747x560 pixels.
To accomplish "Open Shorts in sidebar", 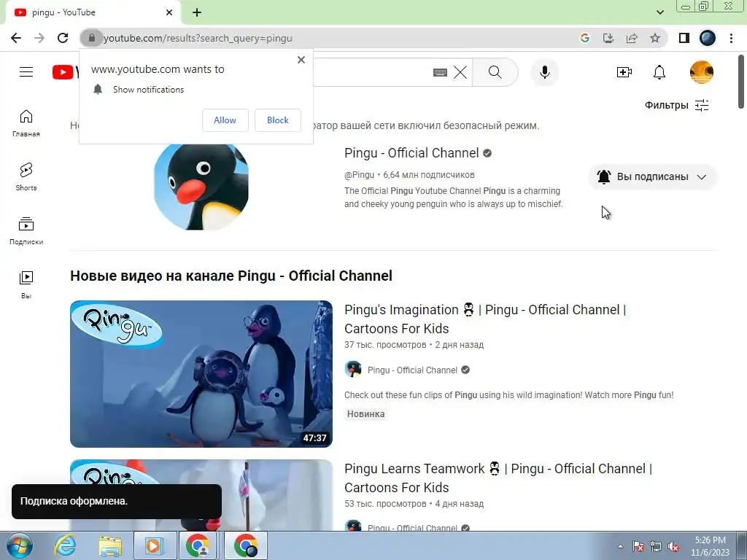I will tap(26, 177).
